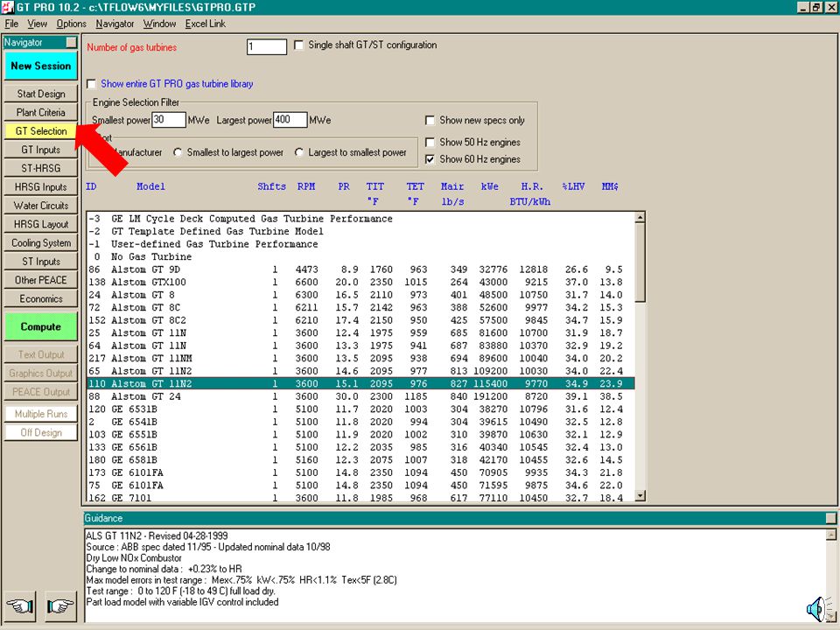Click the left-pointing hand previous icon
Screen dimensions: 840x630
click(20, 605)
